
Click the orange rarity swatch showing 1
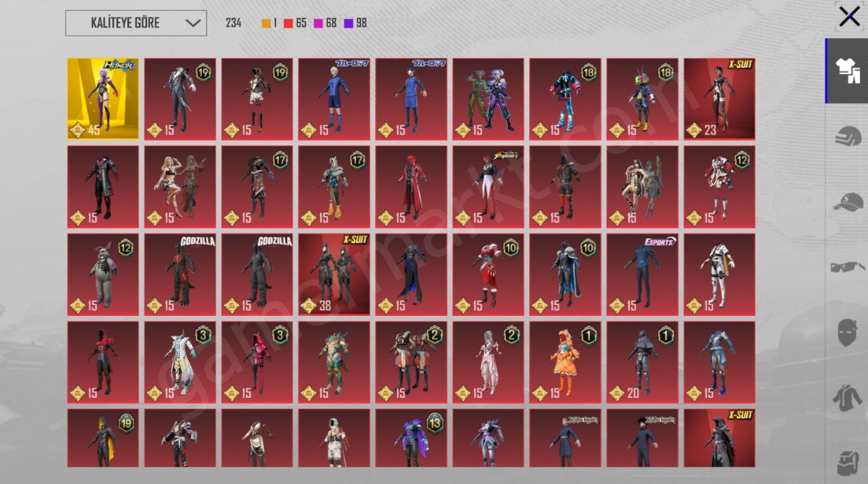point(266,24)
